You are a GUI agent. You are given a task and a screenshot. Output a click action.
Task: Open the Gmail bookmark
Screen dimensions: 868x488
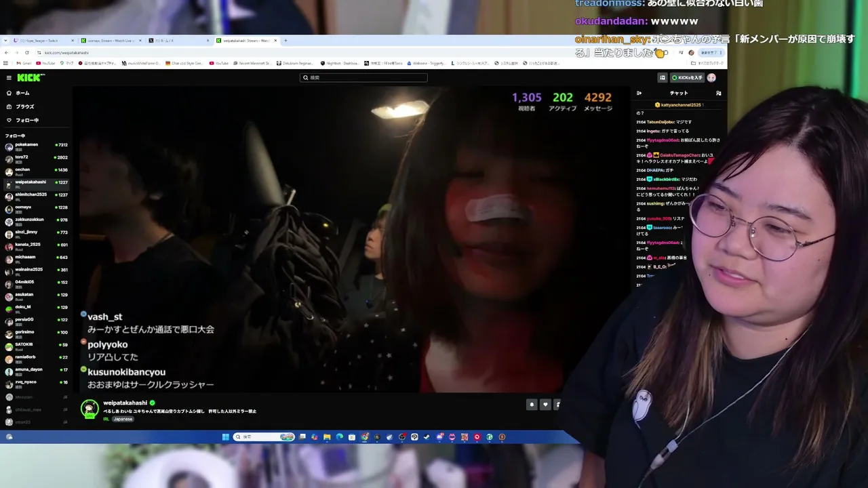[x=24, y=63]
